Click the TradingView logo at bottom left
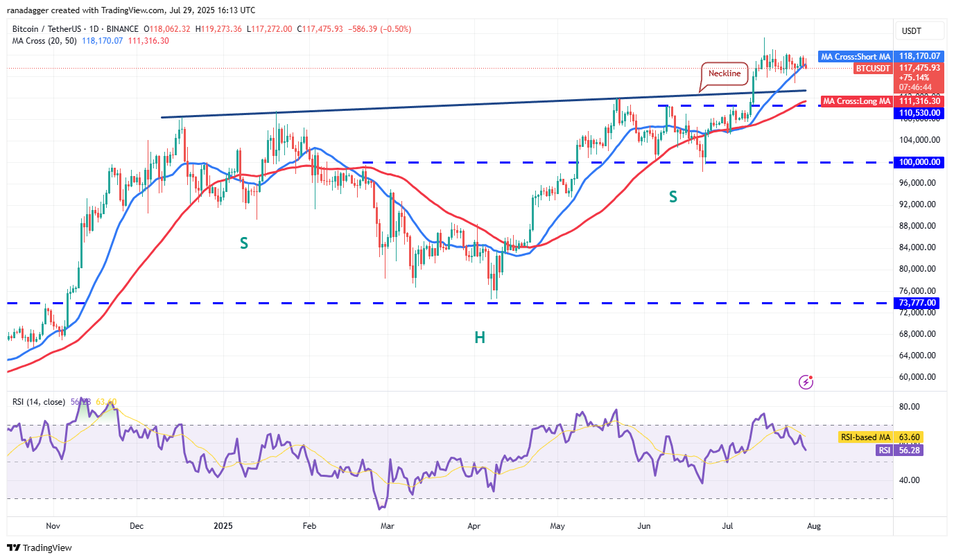This screenshot has width=954, height=560. (x=40, y=548)
